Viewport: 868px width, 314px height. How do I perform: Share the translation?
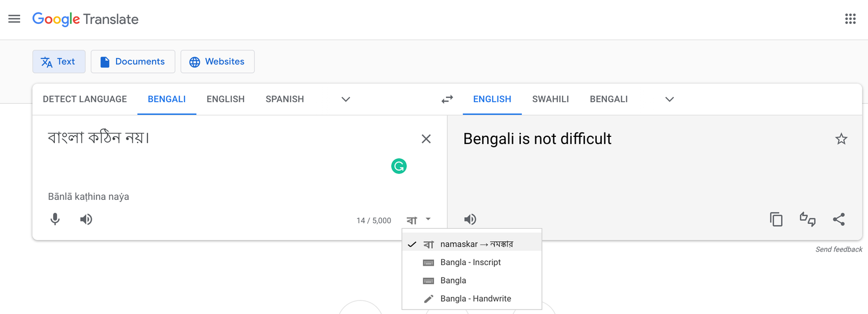(839, 219)
